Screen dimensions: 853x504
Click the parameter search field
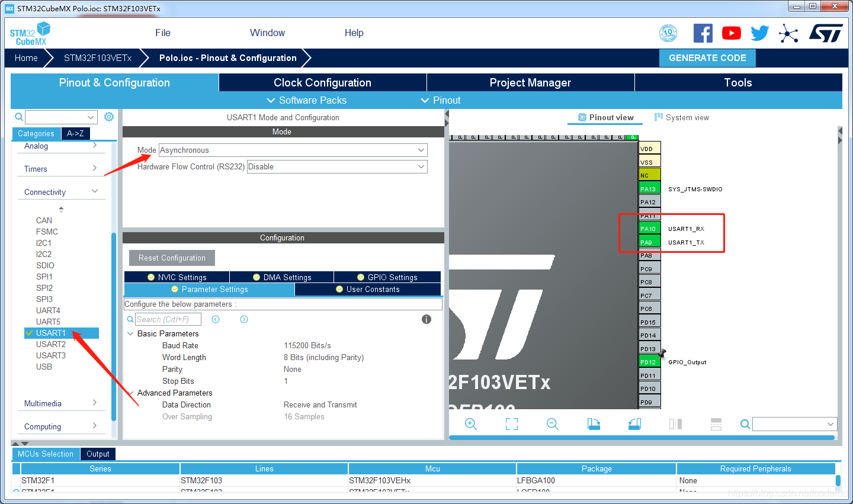pos(168,319)
